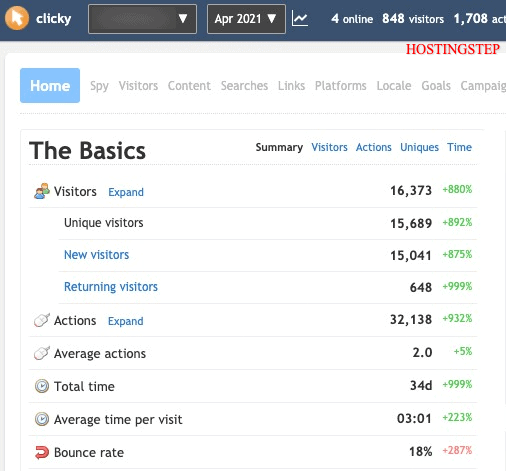This screenshot has width=506, height=471.
Task: Click the mouse icon beside Average actions
Action: [x=42, y=353]
